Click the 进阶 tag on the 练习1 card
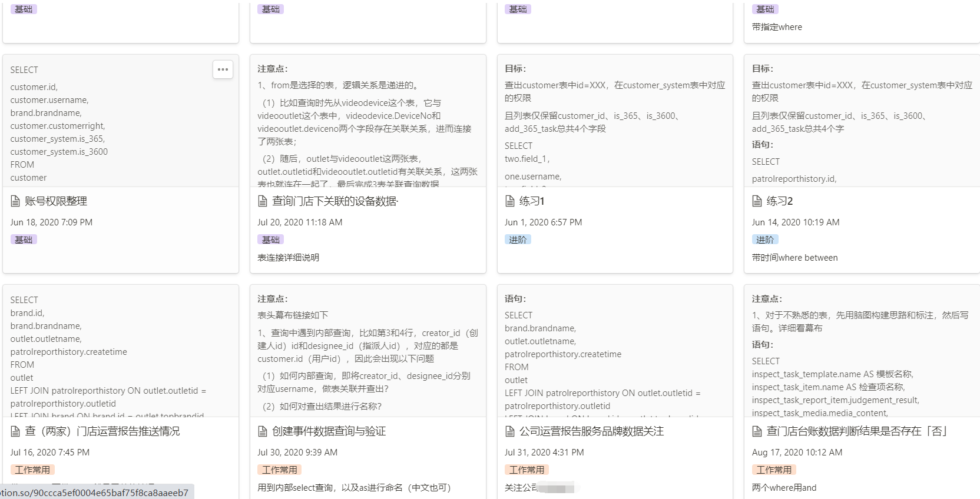The width and height of the screenshot is (980, 499). [x=518, y=239]
